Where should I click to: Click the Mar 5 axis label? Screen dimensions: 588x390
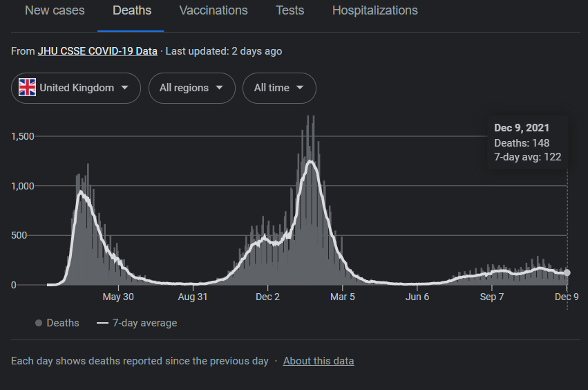click(x=343, y=297)
